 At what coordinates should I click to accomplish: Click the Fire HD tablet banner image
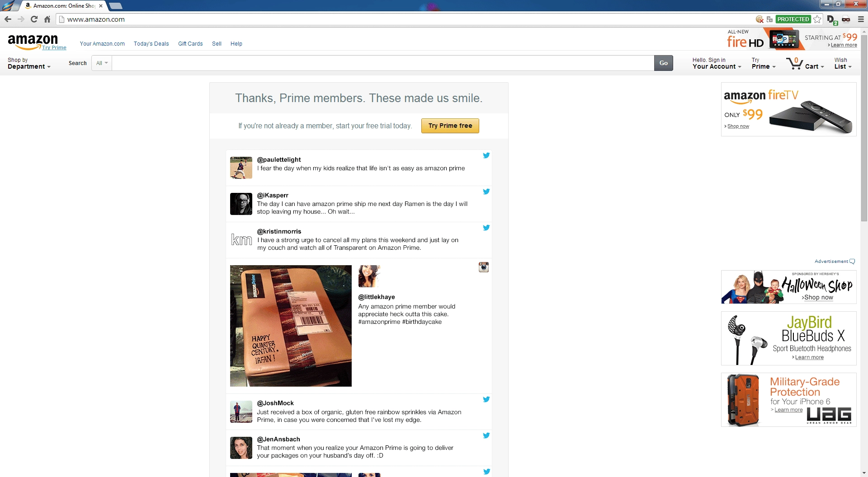(783, 39)
